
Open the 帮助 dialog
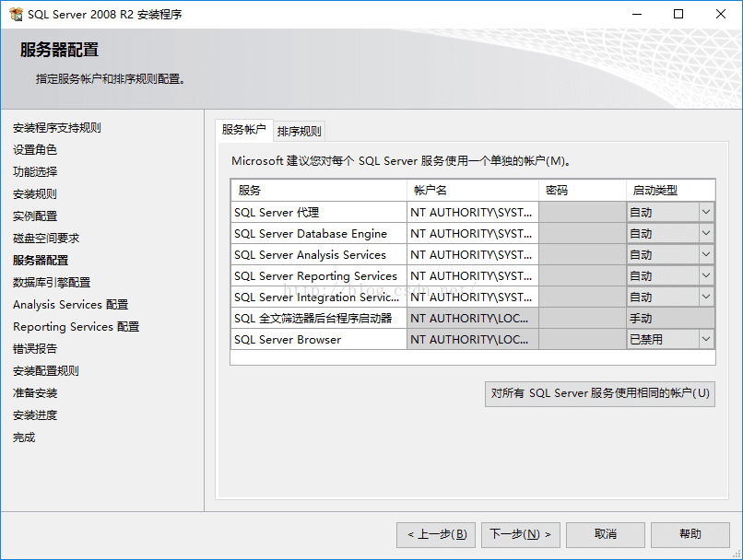pyautogui.click(x=690, y=534)
